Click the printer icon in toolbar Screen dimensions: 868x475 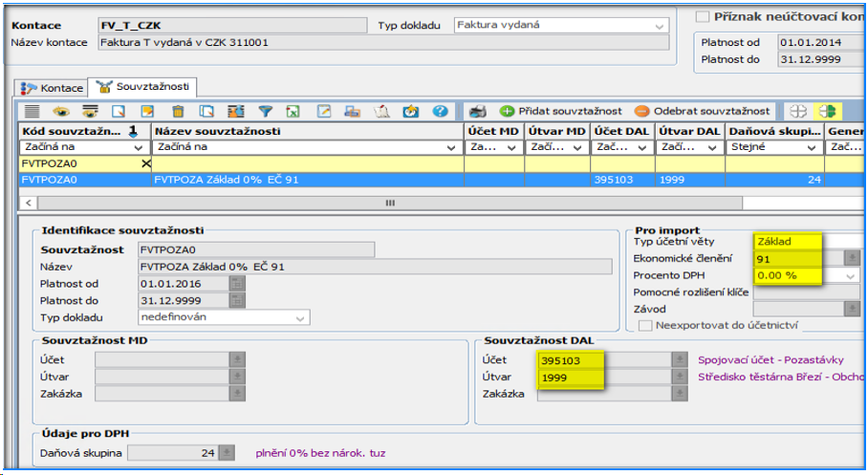coord(476,111)
